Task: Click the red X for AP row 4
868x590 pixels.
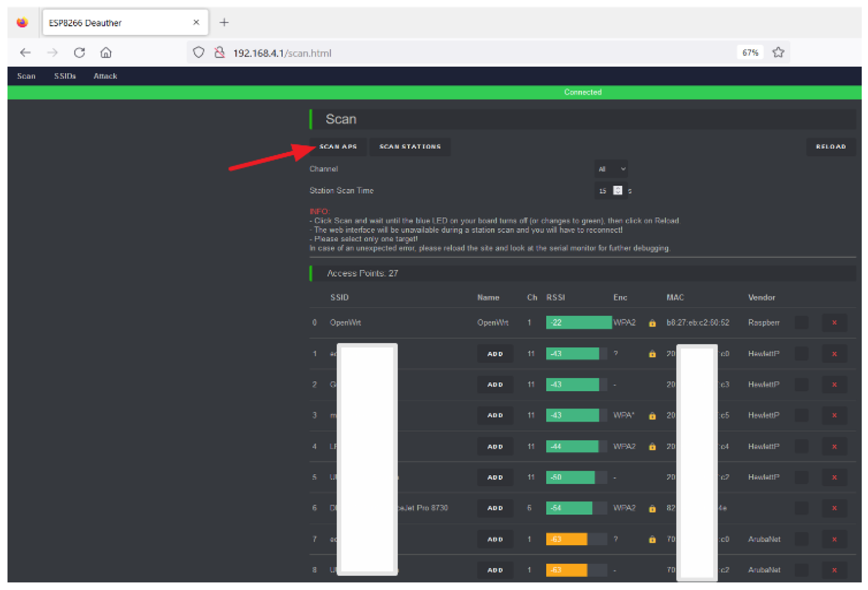Action: [x=834, y=446]
